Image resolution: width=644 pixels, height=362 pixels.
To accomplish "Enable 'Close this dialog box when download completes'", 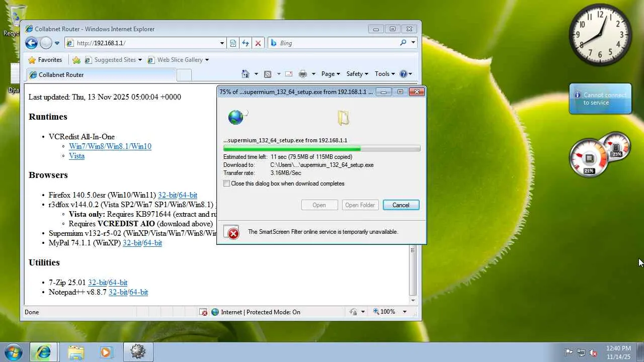I will [x=226, y=184].
